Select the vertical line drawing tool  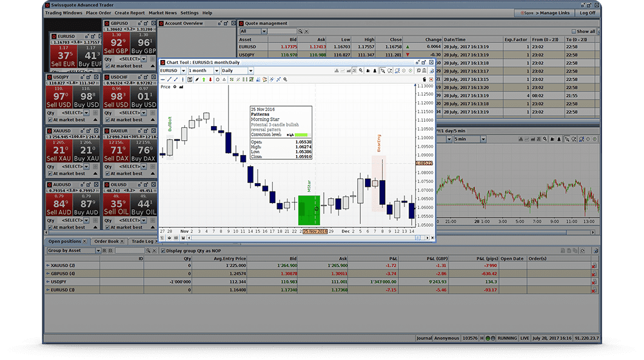183,79
